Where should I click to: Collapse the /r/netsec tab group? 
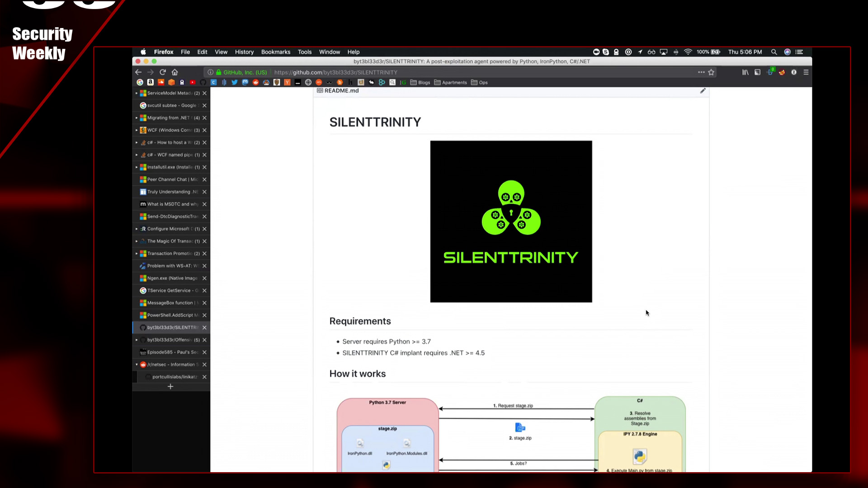tap(137, 365)
